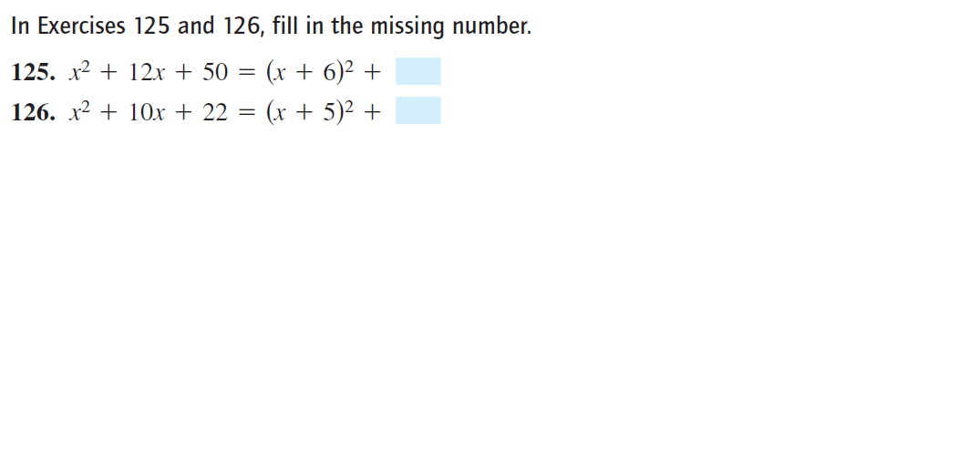Click the blue answer box for exercise 125
980x456 pixels.
point(418,71)
